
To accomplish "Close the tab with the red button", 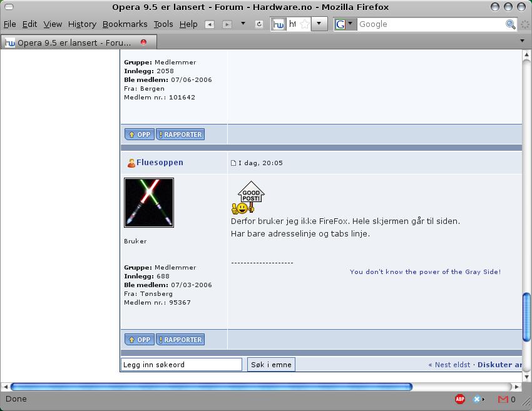I will click(143, 42).
